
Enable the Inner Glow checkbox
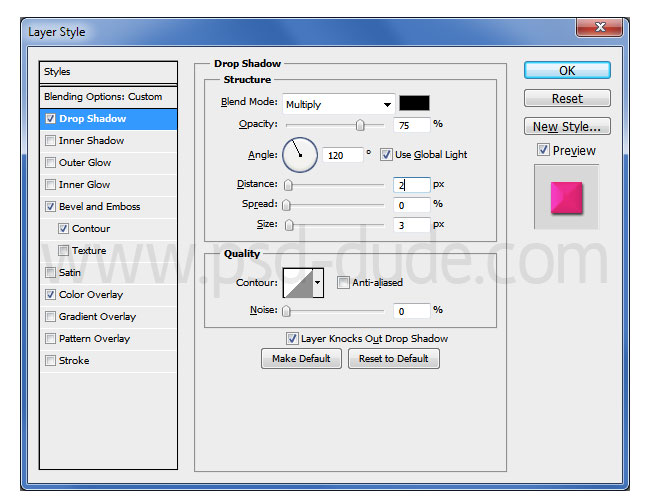pyautogui.click(x=50, y=184)
